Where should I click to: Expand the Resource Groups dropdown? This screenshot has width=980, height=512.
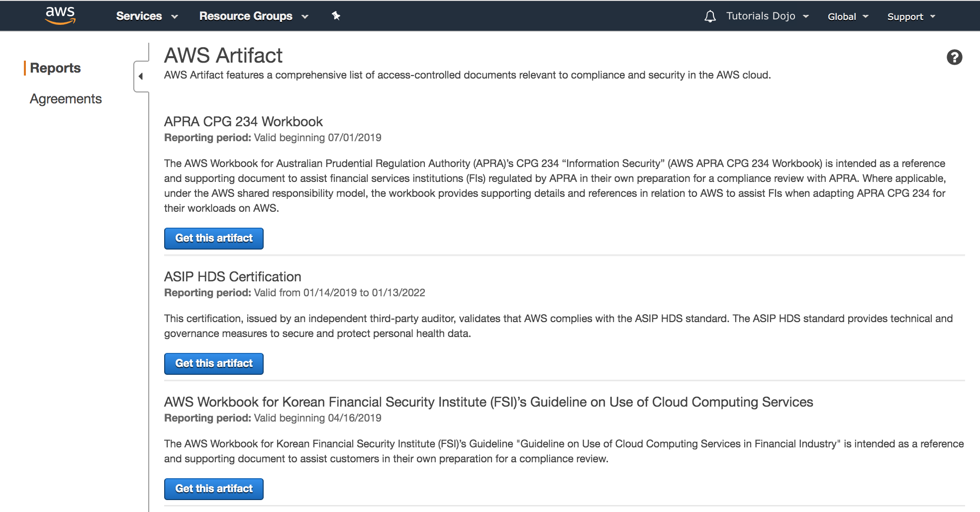254,16
